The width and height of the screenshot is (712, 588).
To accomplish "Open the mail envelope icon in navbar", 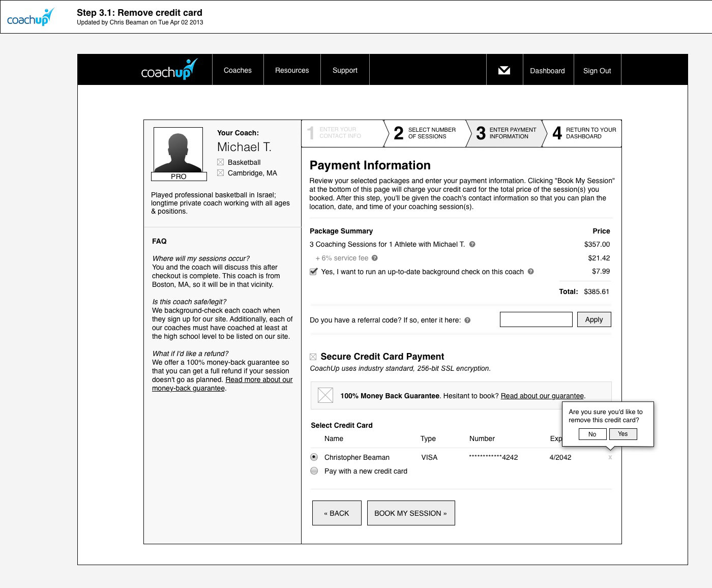I will click(504, 70).
